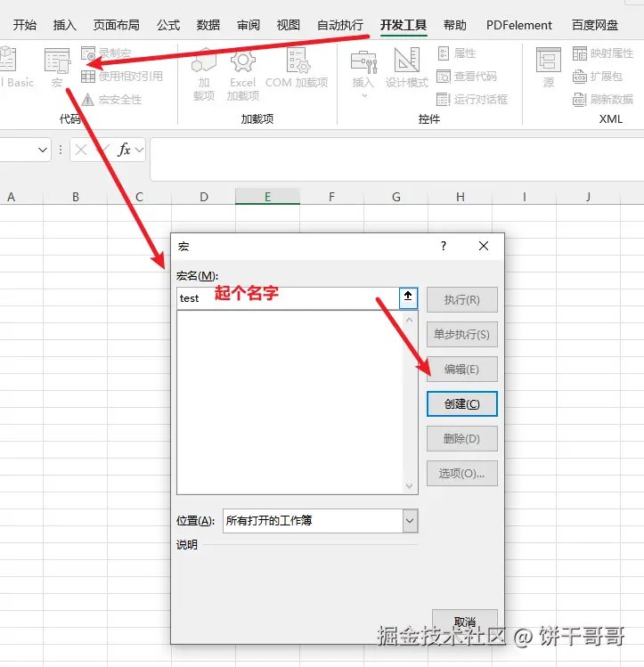Viewport: 644px width, 667px height.
Task: Expand the Name Box dropdown arrow
Action: click(x=43, y=150)
